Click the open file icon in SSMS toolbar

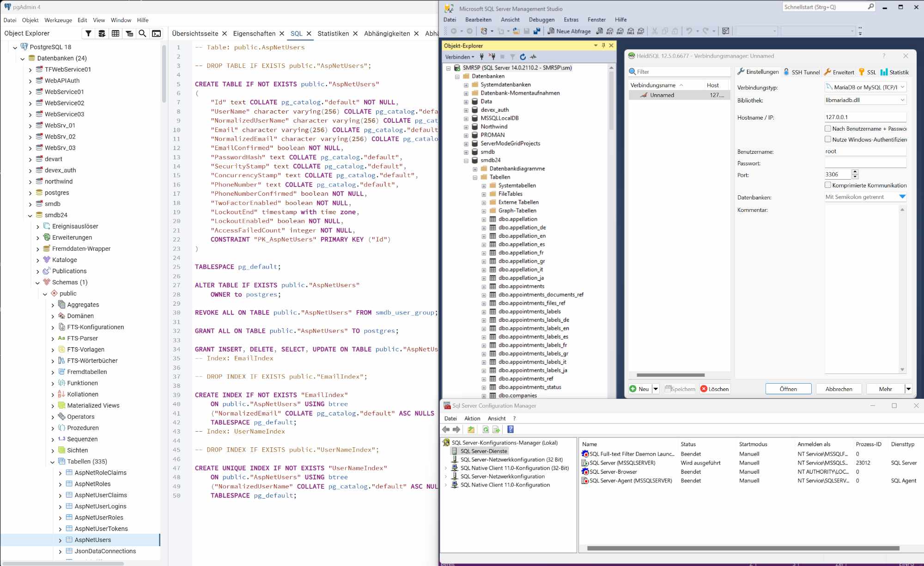pos(516,31)
